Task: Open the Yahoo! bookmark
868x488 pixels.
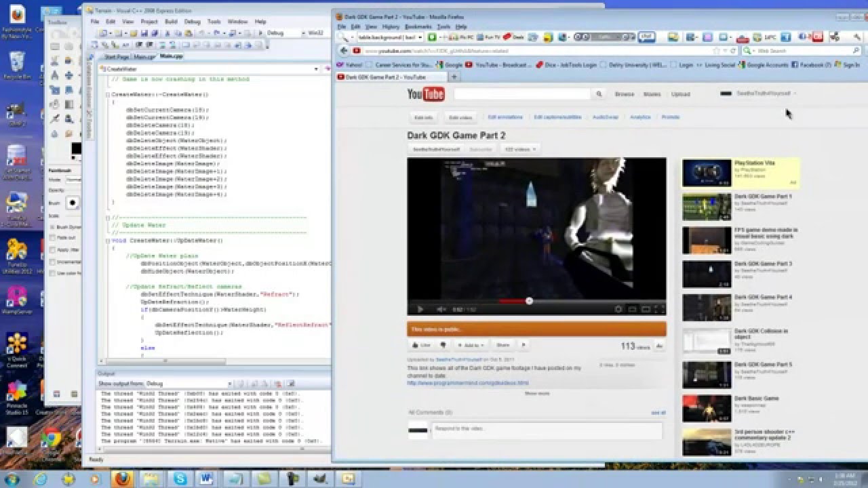Action: [350, 65]
